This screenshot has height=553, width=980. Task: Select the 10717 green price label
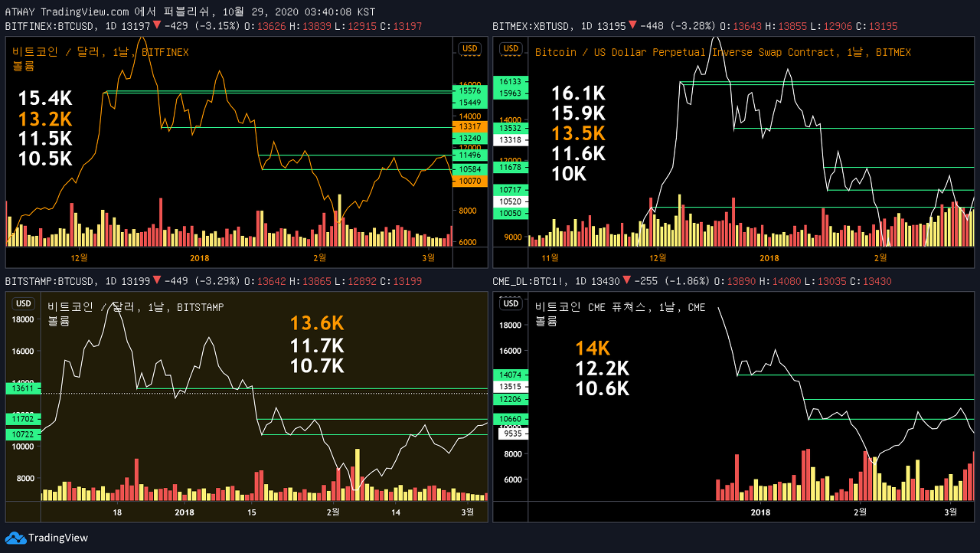(x=511, y=189)
